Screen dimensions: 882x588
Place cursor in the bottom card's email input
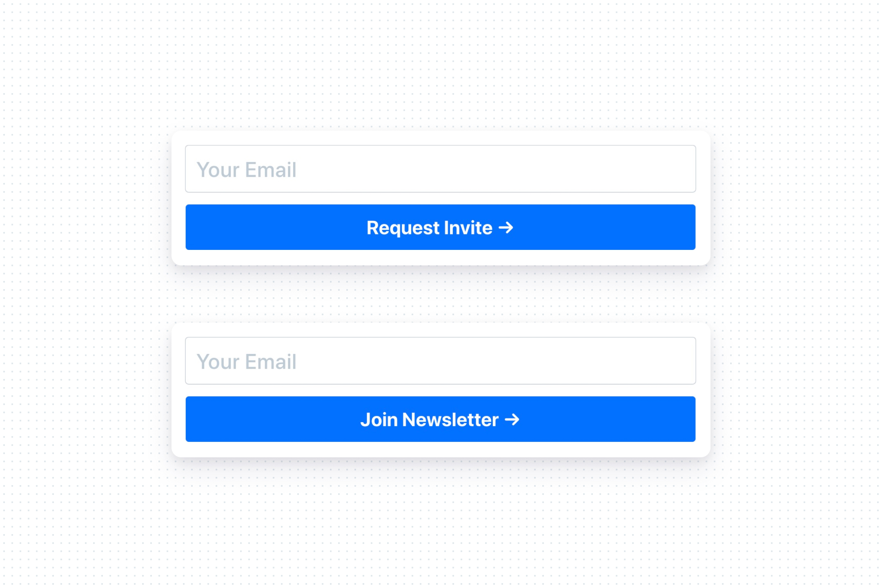point(440,361)
